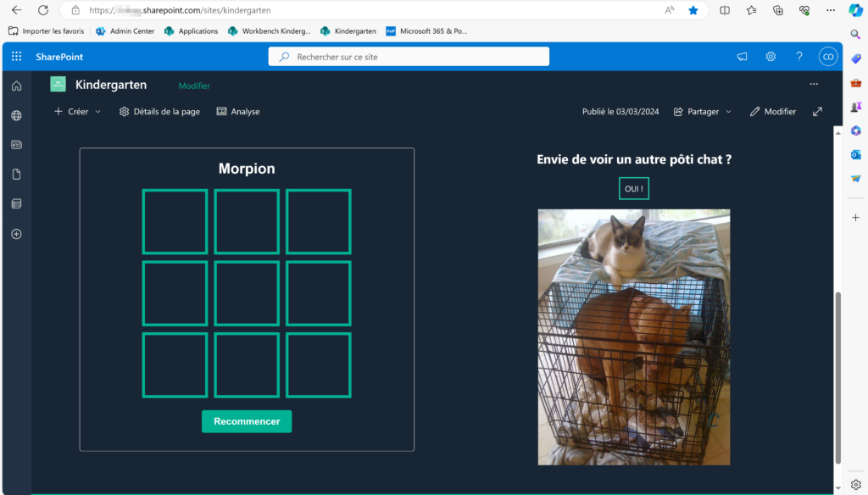Open the Analyse page analytics

pyautogui.click(x=238, y=111)
